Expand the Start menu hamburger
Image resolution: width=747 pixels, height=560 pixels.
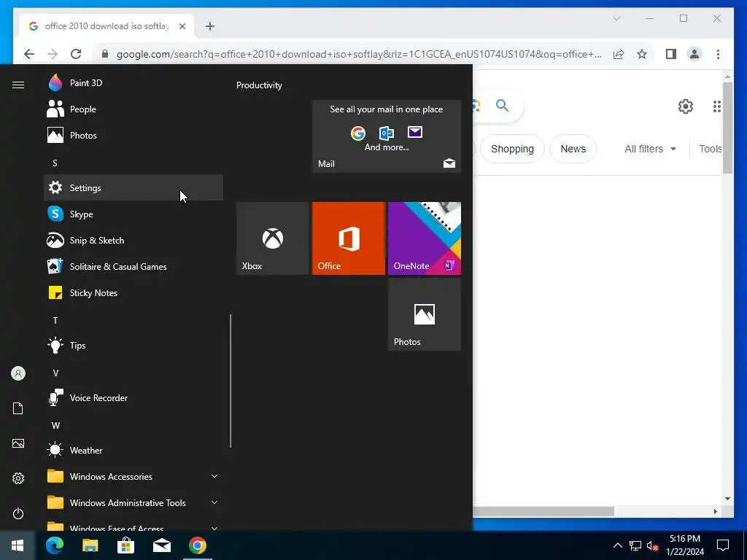[18, 85]
